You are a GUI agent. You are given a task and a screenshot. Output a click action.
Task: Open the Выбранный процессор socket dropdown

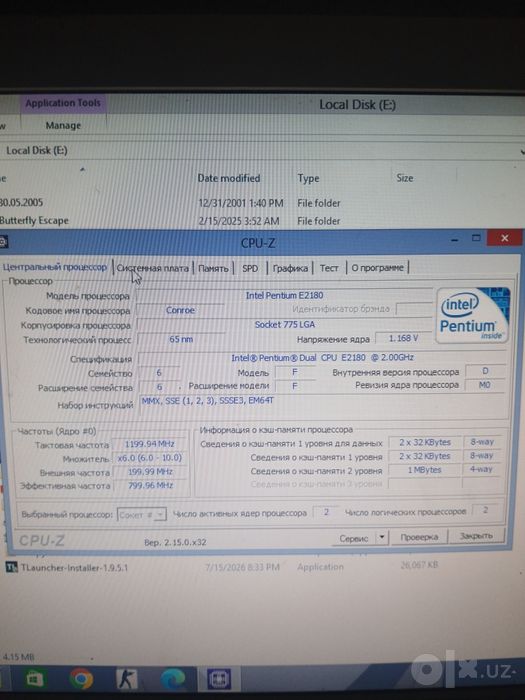tap(142, 515)
